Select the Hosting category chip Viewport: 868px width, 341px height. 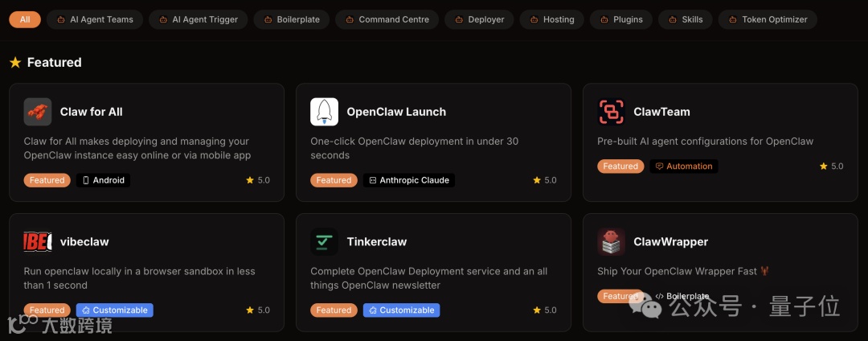(552, 19)
